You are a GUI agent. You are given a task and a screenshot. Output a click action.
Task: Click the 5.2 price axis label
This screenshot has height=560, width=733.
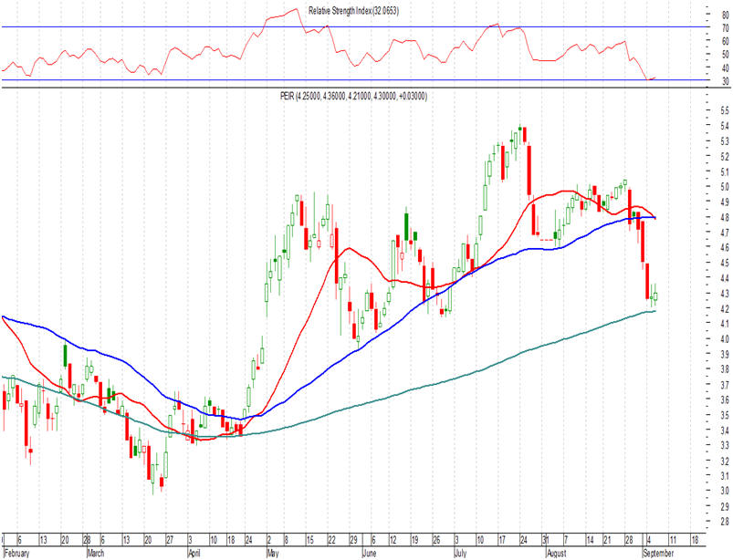(x=725, y=157)
